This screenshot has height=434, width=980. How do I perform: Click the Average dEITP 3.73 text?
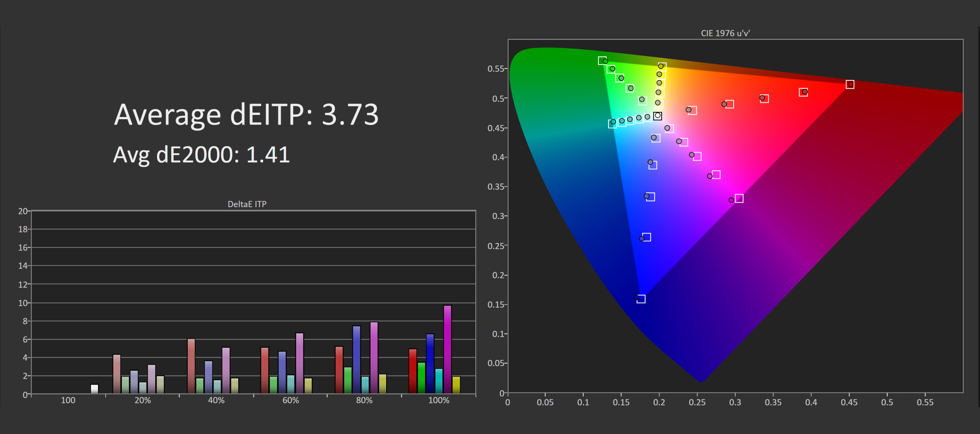(x=246, y=114)
